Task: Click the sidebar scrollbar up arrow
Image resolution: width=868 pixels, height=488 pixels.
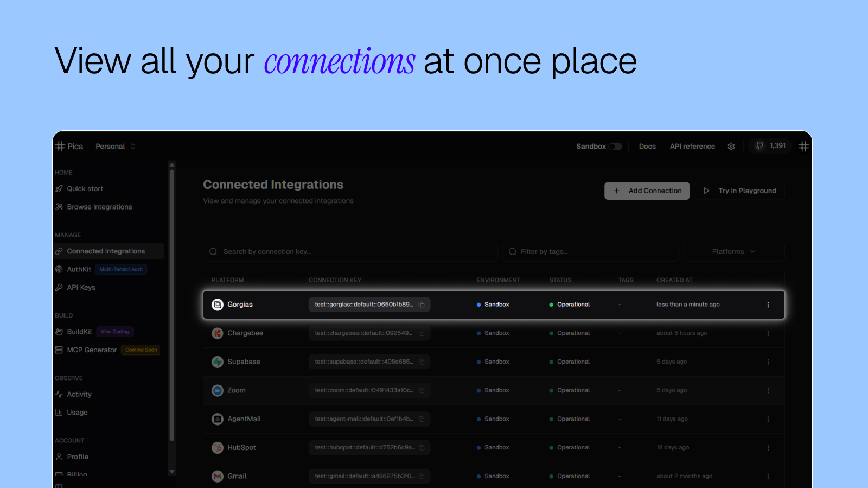Action: [172, 164]
